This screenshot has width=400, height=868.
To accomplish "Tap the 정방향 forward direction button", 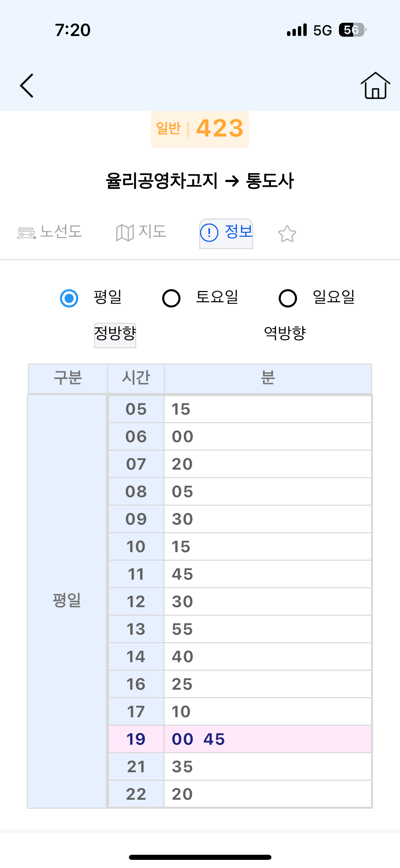I will [x=115, y=334].
